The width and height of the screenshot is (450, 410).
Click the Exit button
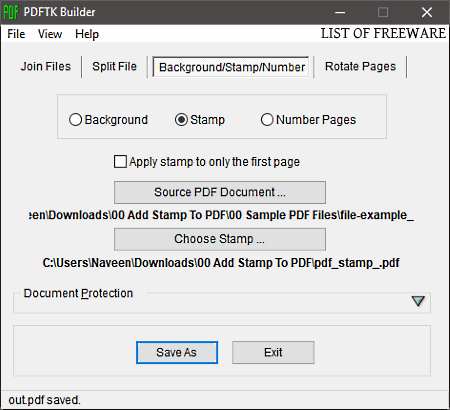pyautogui.click(x=273, y=352)
